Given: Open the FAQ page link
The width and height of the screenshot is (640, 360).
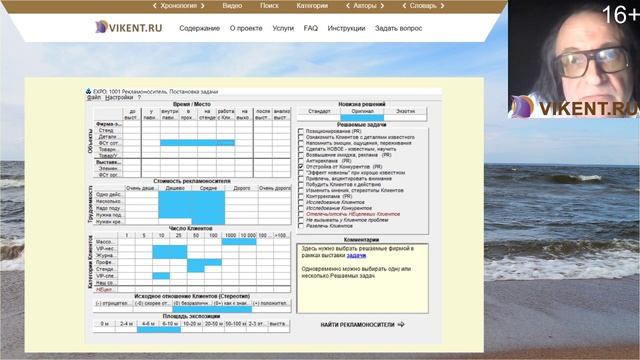Looking at the screenshot, I should [311, 28].
